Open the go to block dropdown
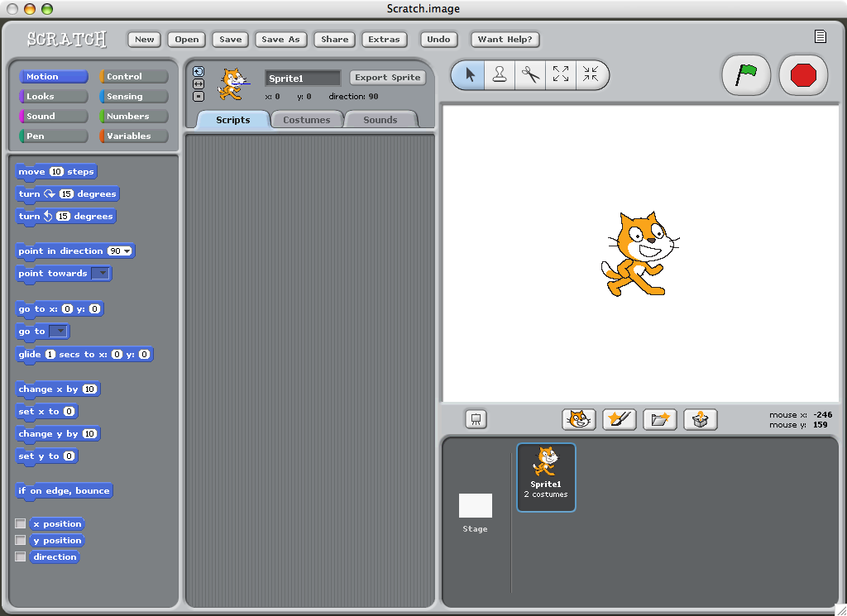This screenshot has width=847, height=616. tap(59, 332)
